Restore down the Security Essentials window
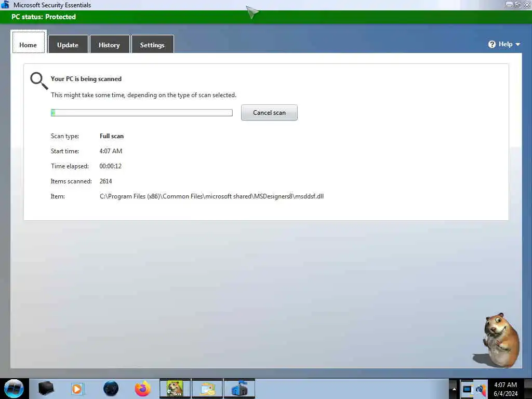Viewport: 532px width, 399px height. (518, 5)
